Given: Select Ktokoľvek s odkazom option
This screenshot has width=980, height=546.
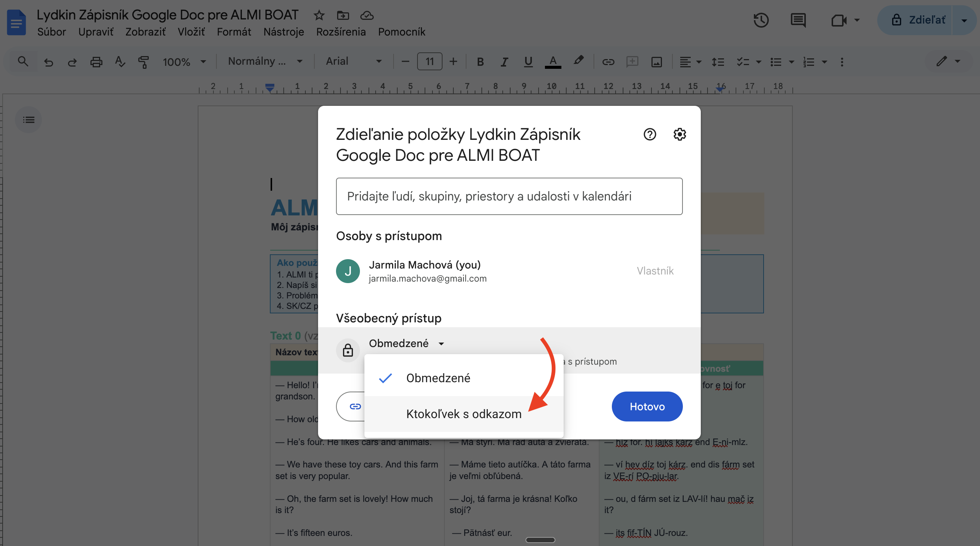Looking at the screenshot, I should (463, 414).
